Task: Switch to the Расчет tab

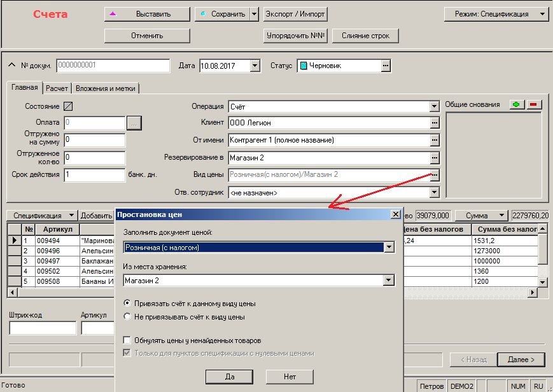Action: (57, 88)
